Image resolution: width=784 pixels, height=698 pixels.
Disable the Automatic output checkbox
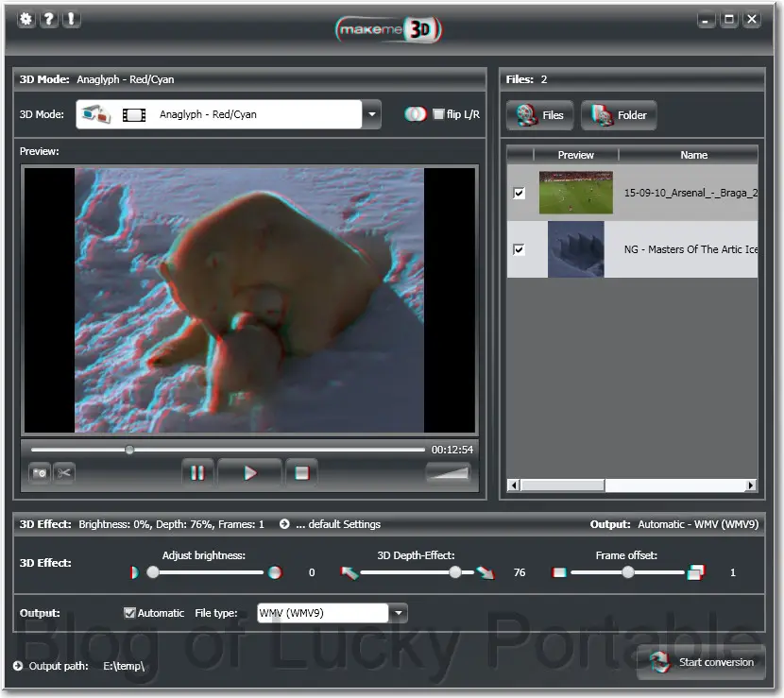coord(130,613)
